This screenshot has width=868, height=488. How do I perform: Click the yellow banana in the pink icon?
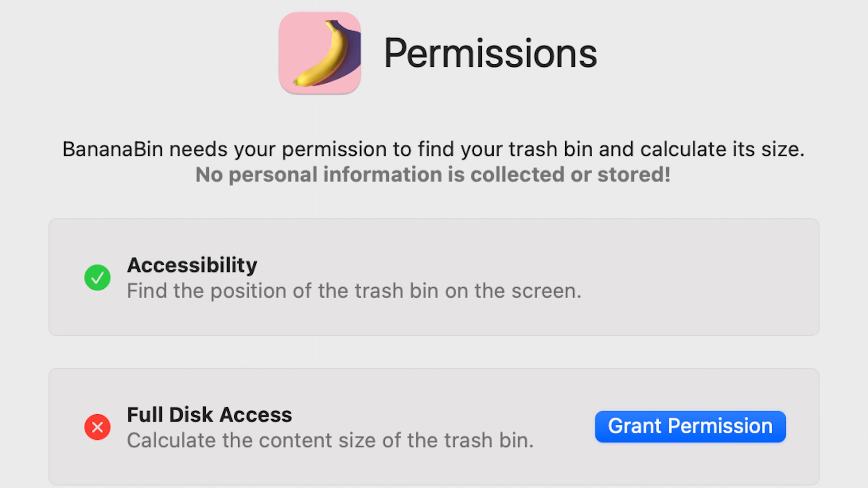[x=325, y=55]
